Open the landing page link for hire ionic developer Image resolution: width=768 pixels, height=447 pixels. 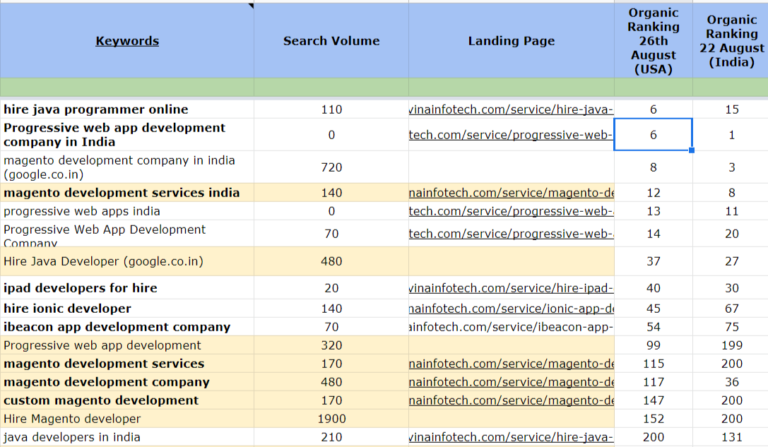coord(511,308)
